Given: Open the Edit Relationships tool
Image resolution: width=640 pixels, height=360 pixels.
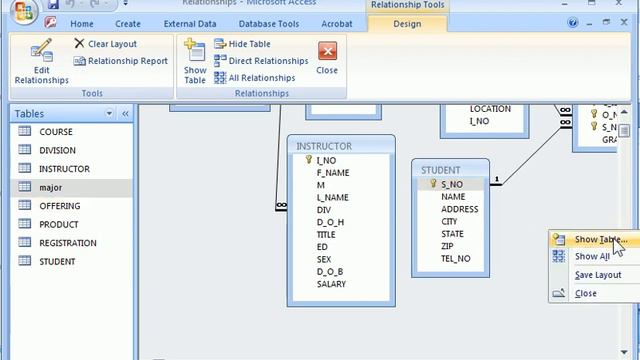Looking at the screenshot, I should (x=41, y=61).
